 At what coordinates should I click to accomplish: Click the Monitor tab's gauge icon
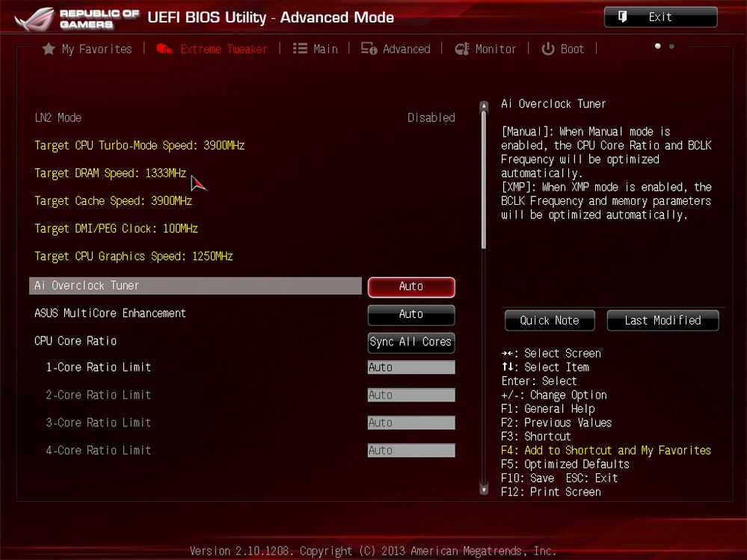pyautogui.click(x=461, y=49)
